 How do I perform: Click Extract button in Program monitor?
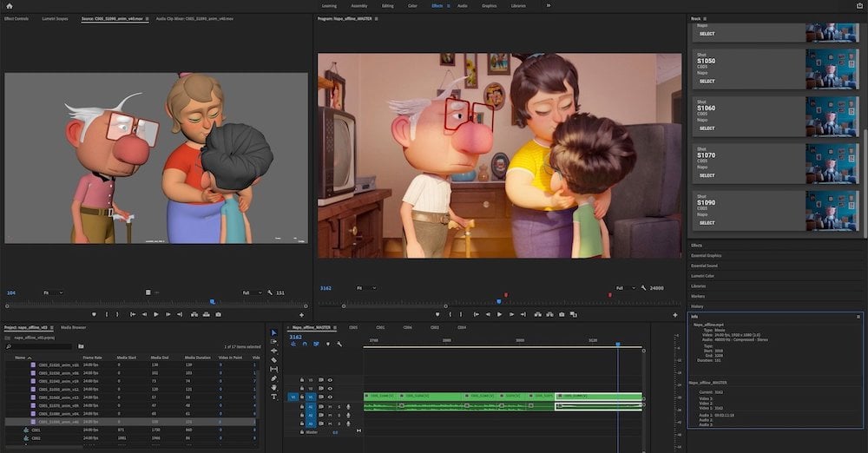coord(549,314)
